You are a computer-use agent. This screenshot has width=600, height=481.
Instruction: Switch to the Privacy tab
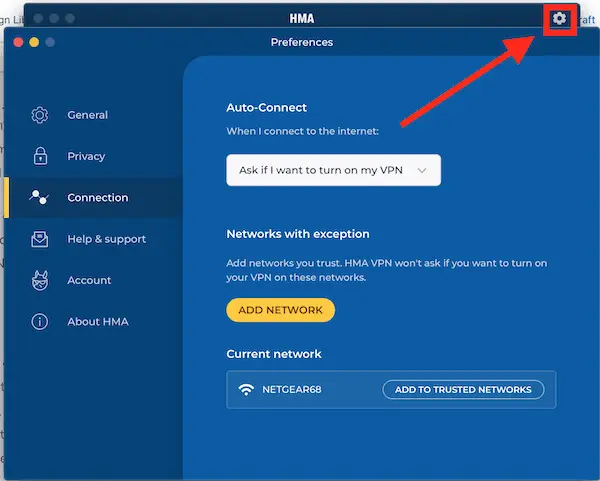click(93, 156)
